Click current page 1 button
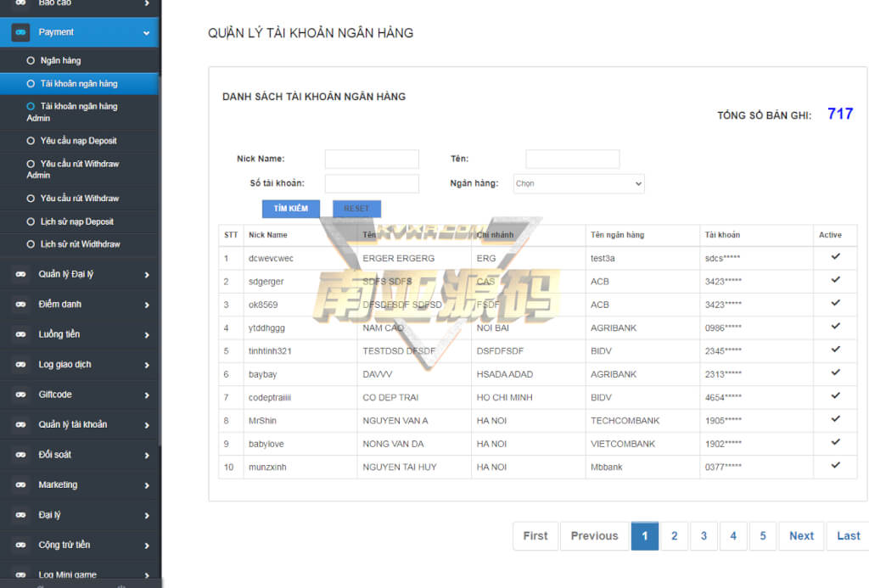Viewport: 869px width, 588px height. tap(645, 536)
